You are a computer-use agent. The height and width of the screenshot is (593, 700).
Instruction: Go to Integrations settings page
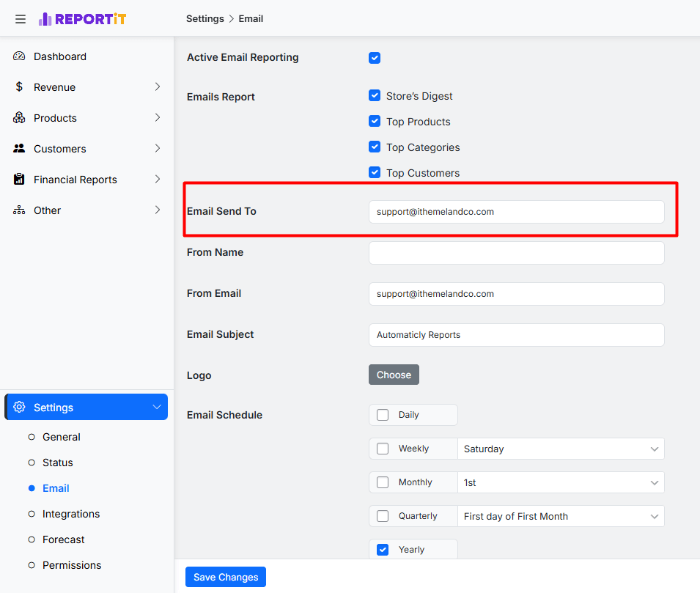(70, 514)
